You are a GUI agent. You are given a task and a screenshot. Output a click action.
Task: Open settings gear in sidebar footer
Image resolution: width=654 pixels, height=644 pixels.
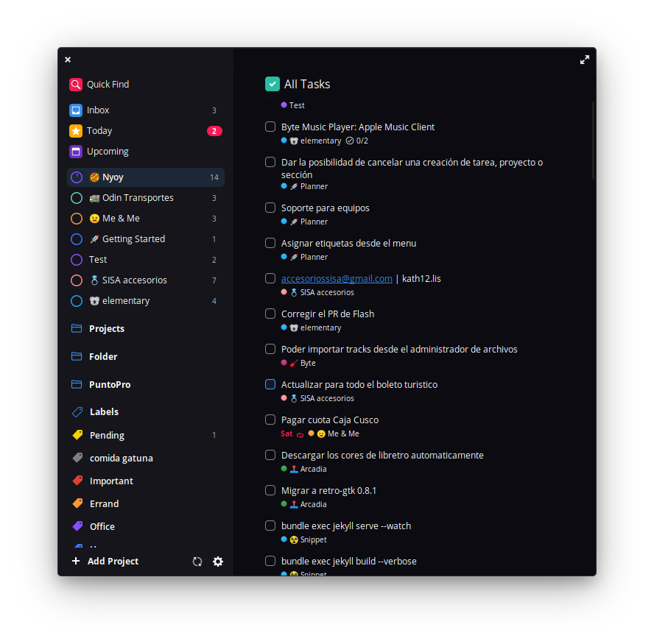(x=218, y=562)
